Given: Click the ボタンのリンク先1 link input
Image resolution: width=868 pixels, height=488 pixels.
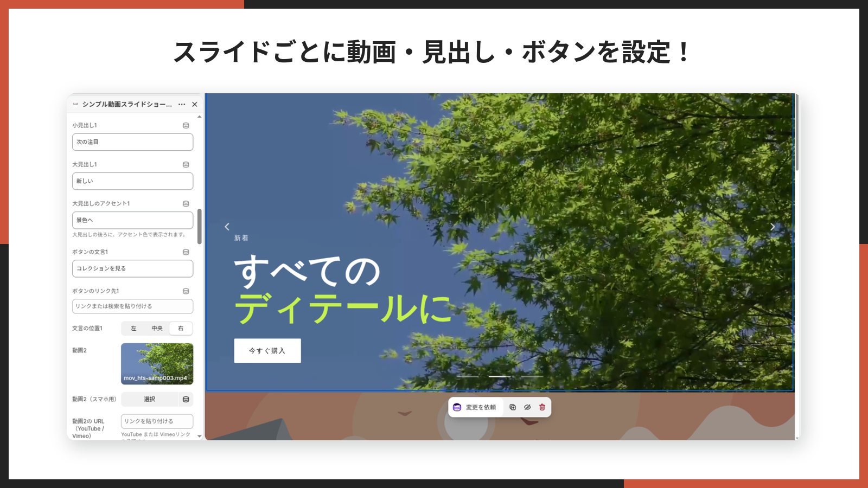Looking at the screenshot, I should pyautogui.click(x=132, y=306).
